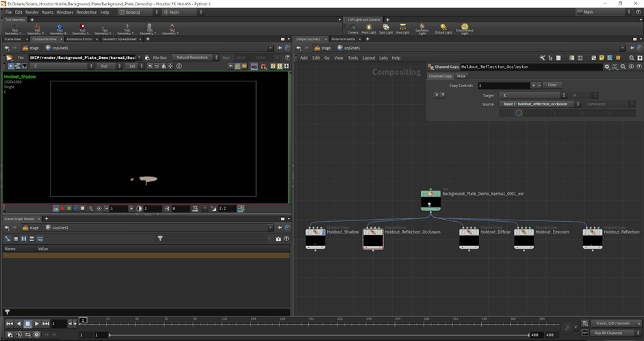Open the Full resolution dropdown in viewer
The width and height of the screenshot is (644, 341).
tap(110, 66)
